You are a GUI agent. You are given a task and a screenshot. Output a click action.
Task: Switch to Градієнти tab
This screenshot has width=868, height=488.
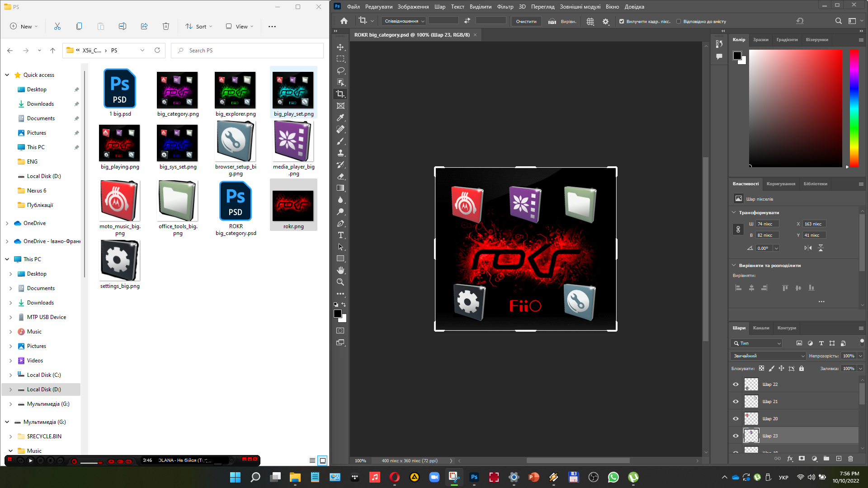pyautogui.click(x=787, y=40)
